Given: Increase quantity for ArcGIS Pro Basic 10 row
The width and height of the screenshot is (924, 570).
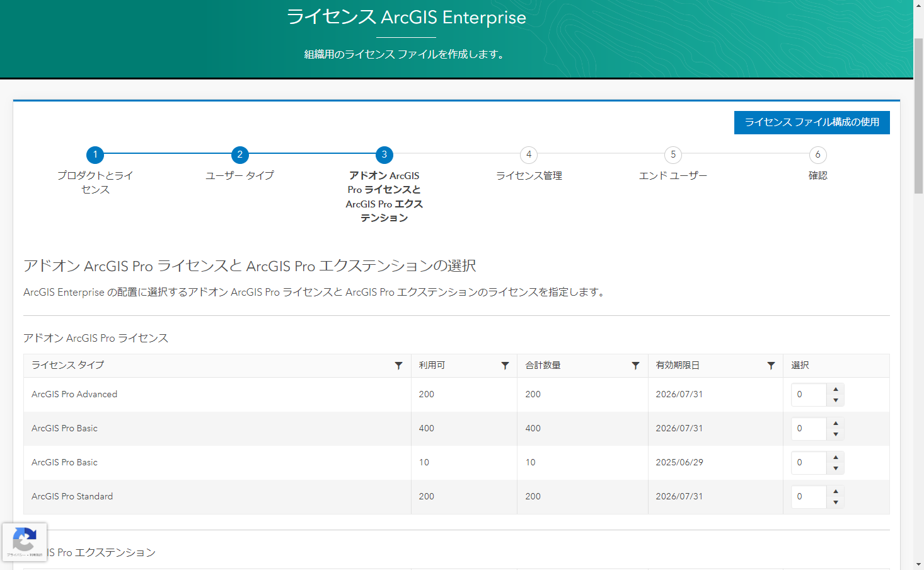Looking at the screenshot, I should tap(836, 457).
